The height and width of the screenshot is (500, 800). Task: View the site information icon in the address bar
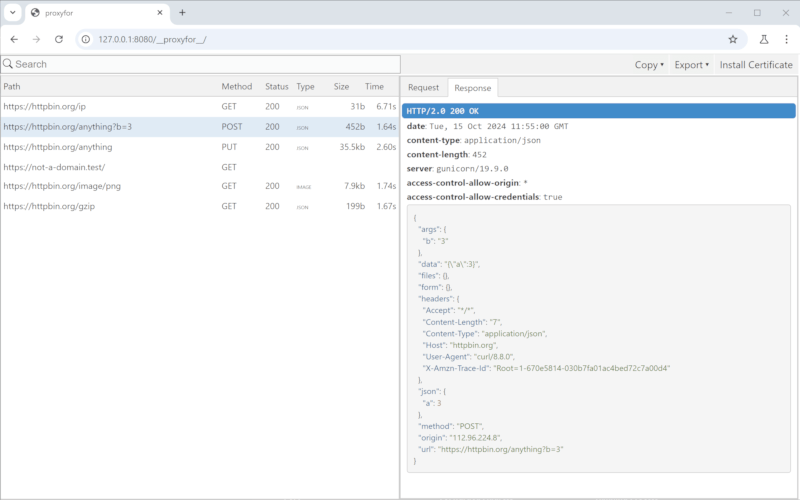tap(86, 39)
